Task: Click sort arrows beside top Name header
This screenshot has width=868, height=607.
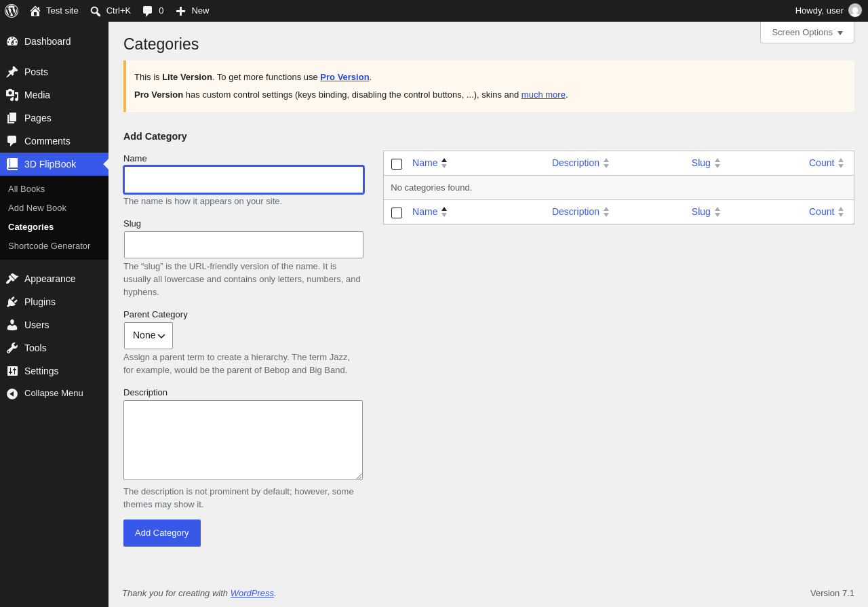Action: tap(444, 163)
